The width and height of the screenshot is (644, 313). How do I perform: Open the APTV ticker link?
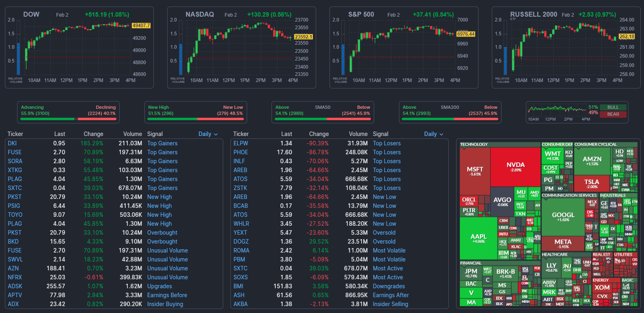(15, 295)
